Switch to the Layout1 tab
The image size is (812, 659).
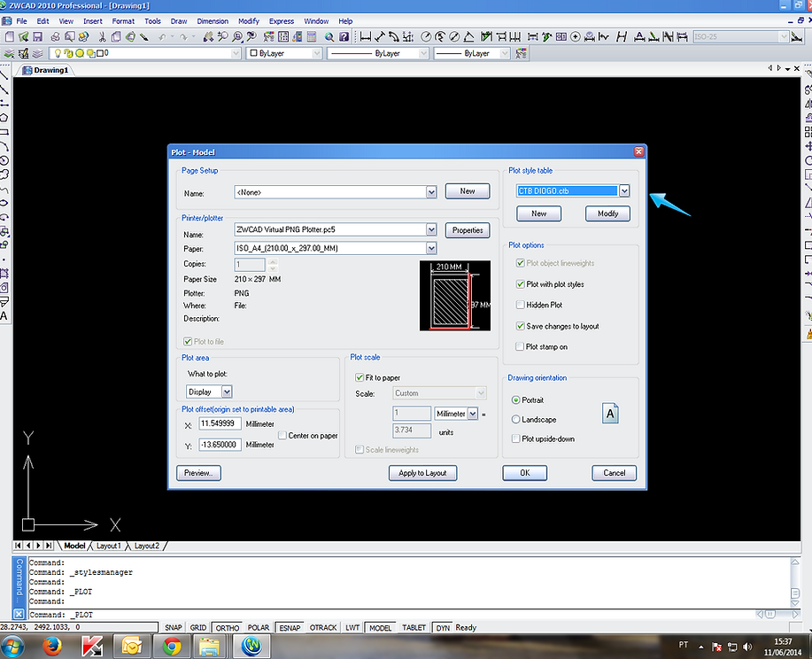coord(108,546)
